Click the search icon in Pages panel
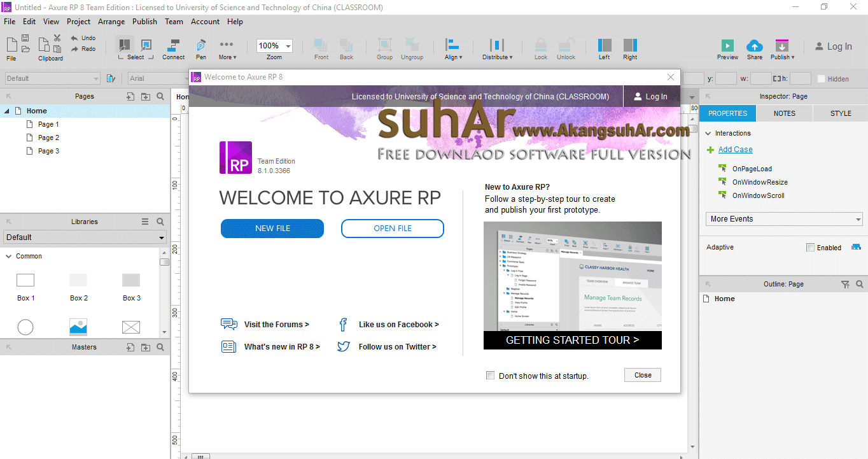868x459 pixels. click(x=160, y=96)
